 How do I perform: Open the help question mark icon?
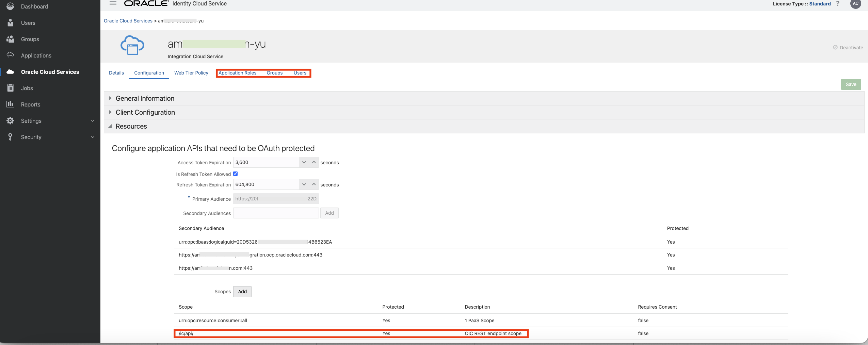click(x=838, y=4)
